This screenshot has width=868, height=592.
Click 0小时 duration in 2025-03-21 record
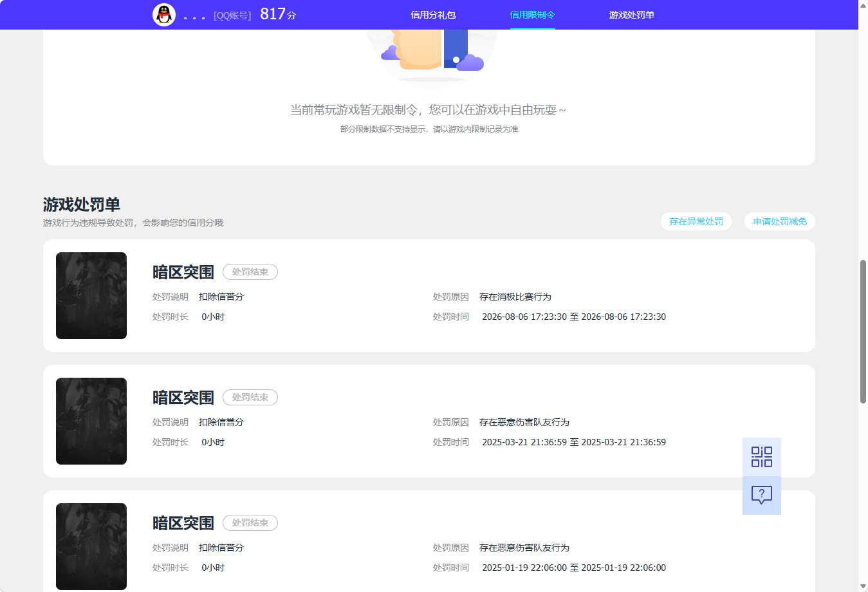coord(213,442)
